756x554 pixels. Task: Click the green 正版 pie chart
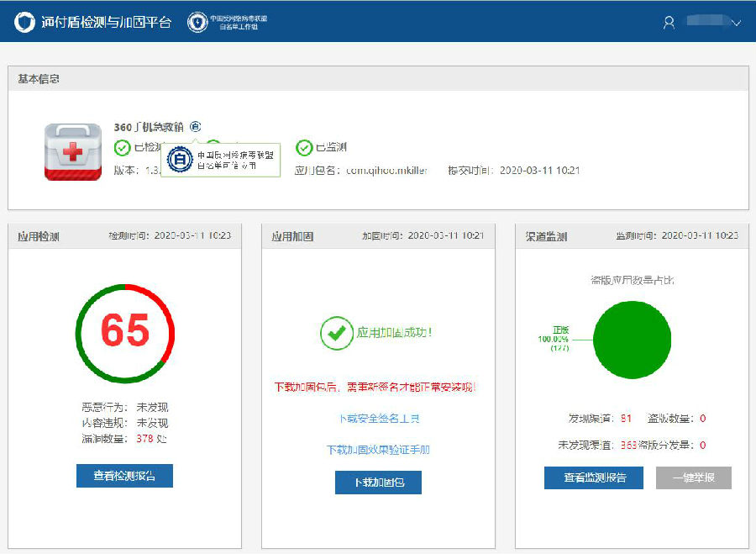pos(632,340)
